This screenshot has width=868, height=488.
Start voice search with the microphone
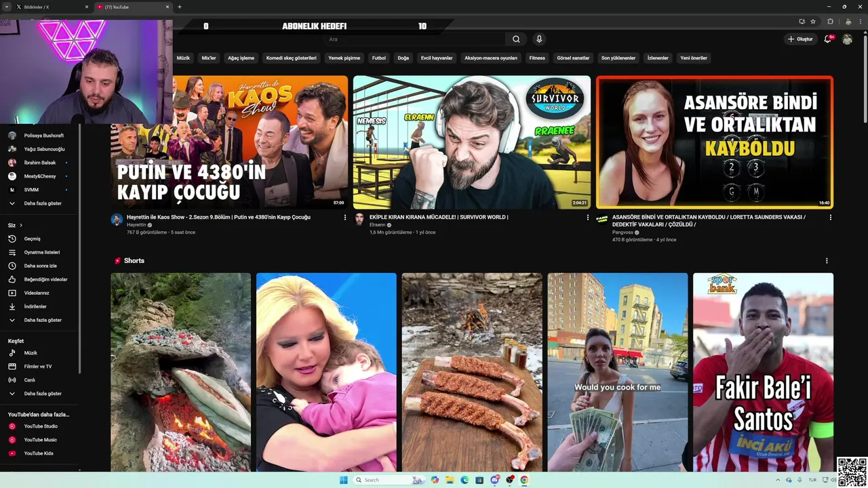click(539, 39)
